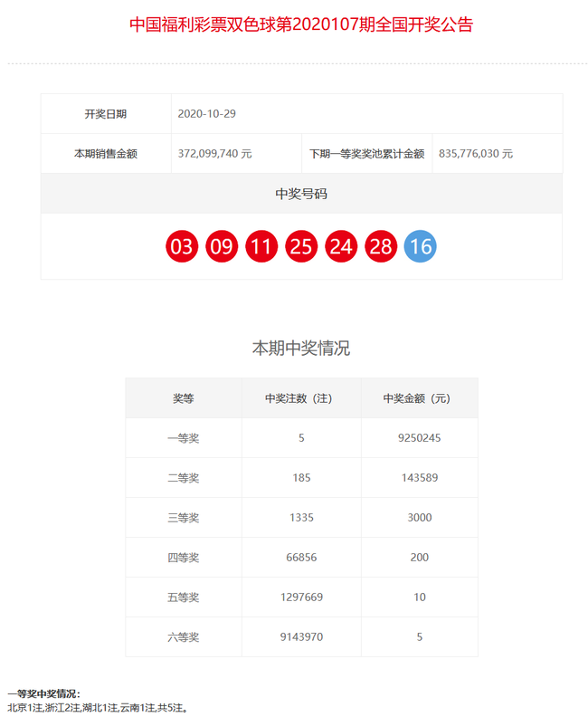Viewport: 588px width, 717px height.
Task: Select the line 北京1注,浙江2注,湖北1注,云南1注,共5注
Action: (x=98, y=708)
